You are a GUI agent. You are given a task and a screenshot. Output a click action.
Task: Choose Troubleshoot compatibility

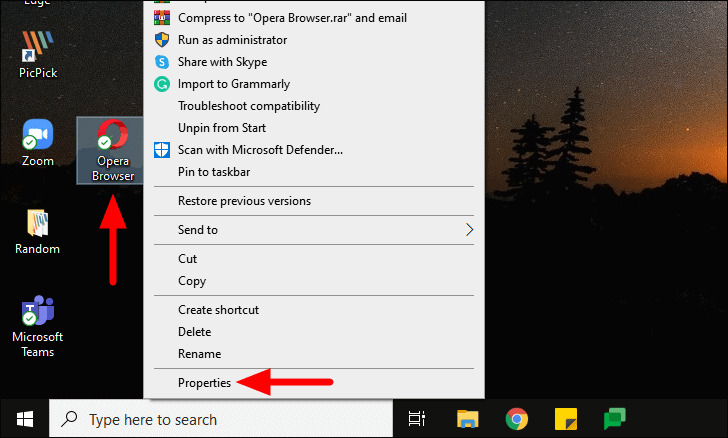(x=314, y=106)
